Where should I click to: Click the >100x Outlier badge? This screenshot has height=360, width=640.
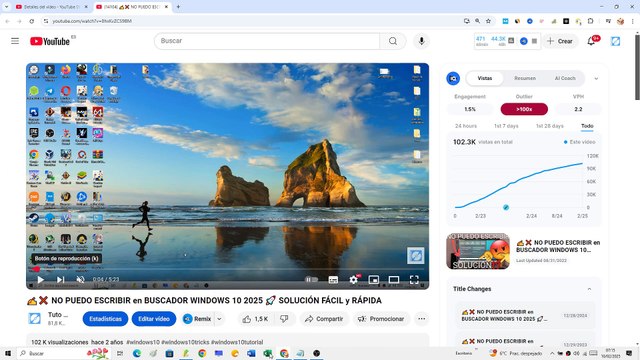click(x=524, y=109)
